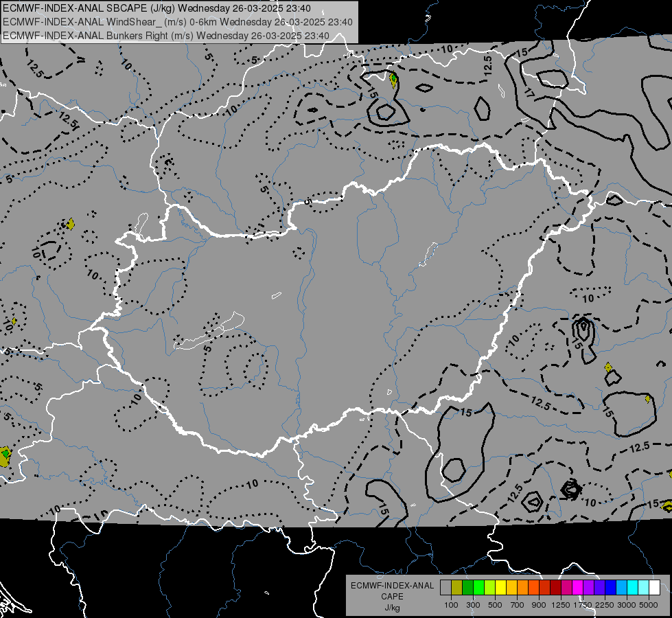Select the olive legend color swatch
Viewport: 672px width, 618px height.
pyautogui.click(x=457, y=587)
